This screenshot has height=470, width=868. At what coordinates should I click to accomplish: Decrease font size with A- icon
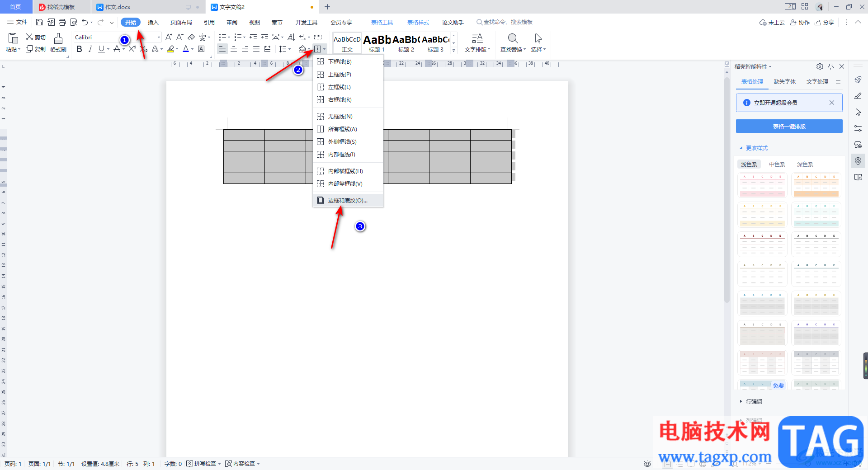(179, 37)
